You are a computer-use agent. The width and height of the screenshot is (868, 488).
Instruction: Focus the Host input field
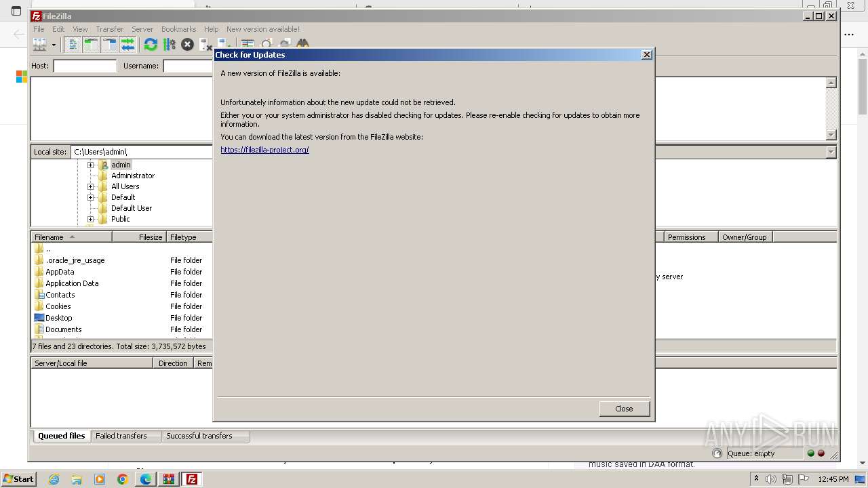[x=85, y=66]
